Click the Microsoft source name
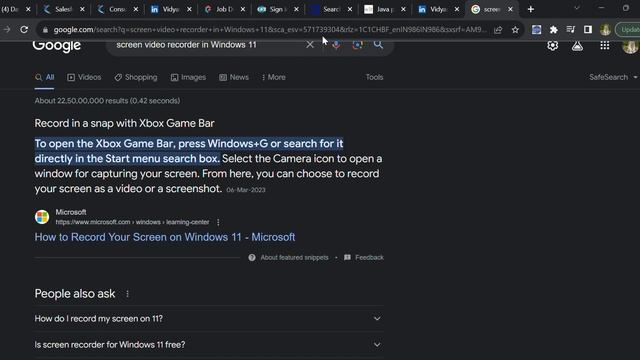The image size is (640, 360). (x=71, y=212)
